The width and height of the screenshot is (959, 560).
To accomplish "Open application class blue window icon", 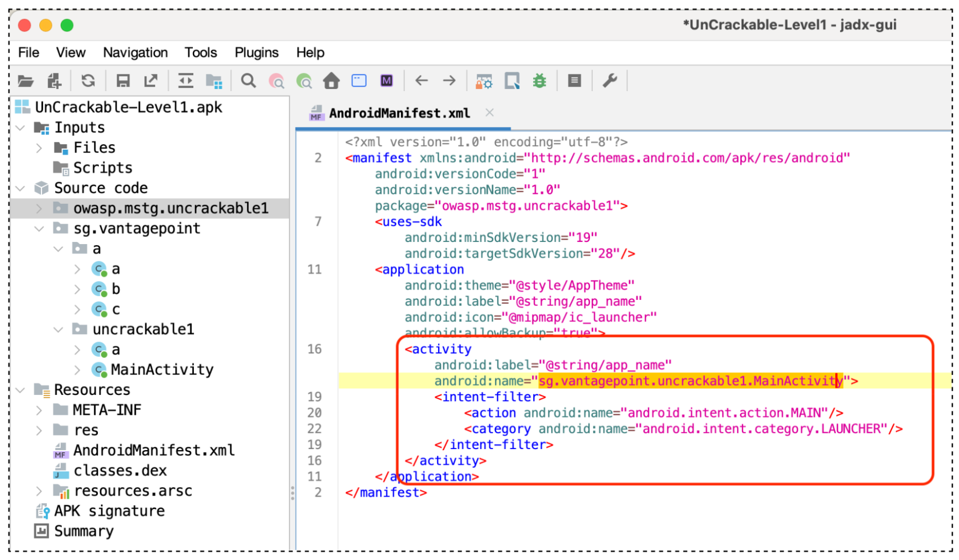I will (x=359, y=81).
